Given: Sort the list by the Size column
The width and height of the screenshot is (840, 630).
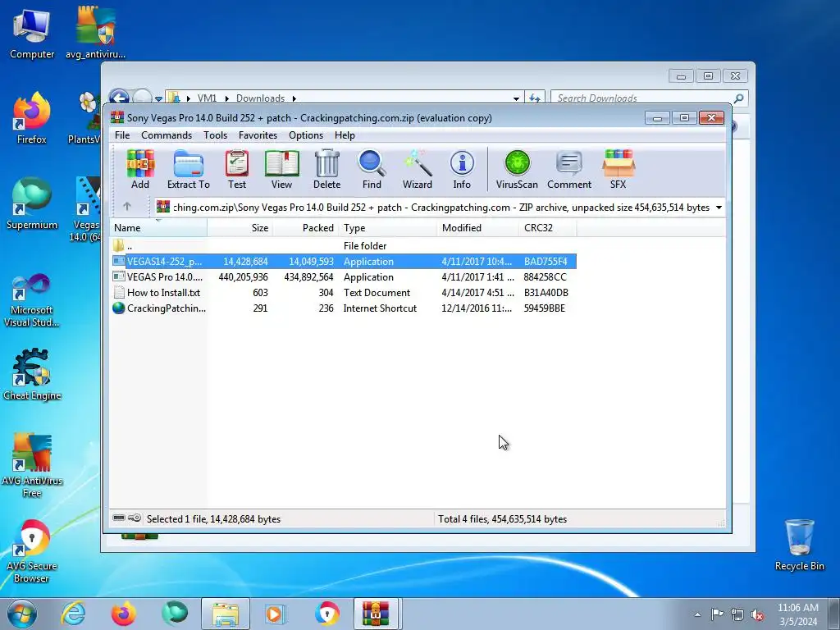Looking at the screenshot, I should pos(240,228).
